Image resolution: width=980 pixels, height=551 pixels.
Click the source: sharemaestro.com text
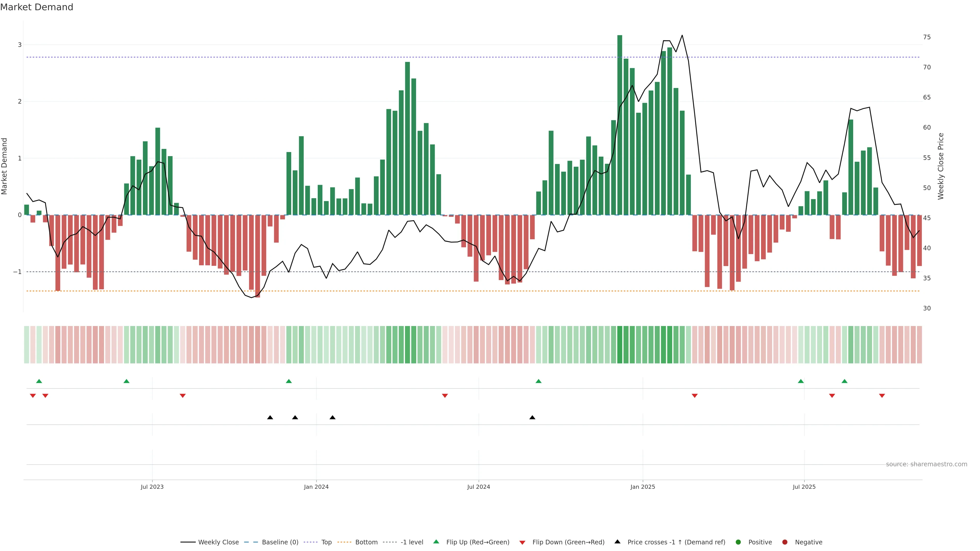(x=926, y=464)
